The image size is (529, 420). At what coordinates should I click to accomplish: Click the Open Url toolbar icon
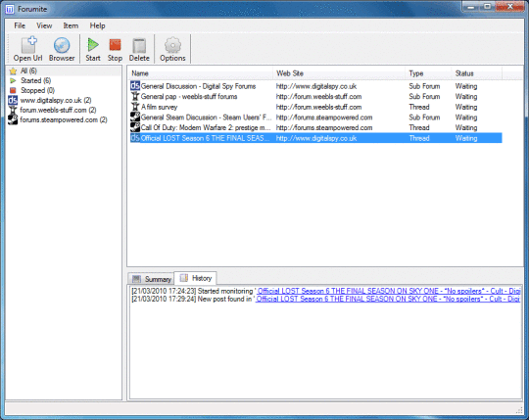point(28,45)
